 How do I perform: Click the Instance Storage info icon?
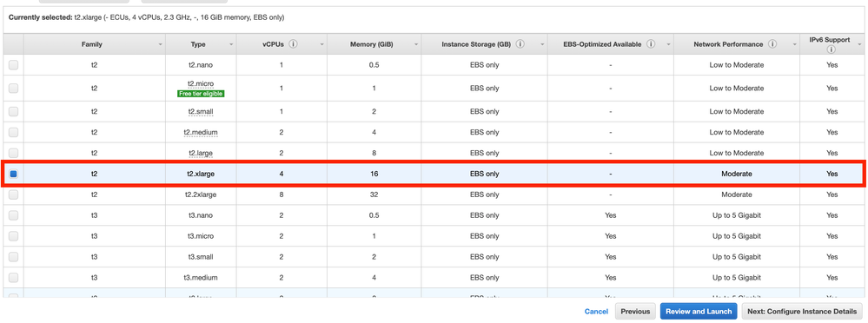[520, 44]
